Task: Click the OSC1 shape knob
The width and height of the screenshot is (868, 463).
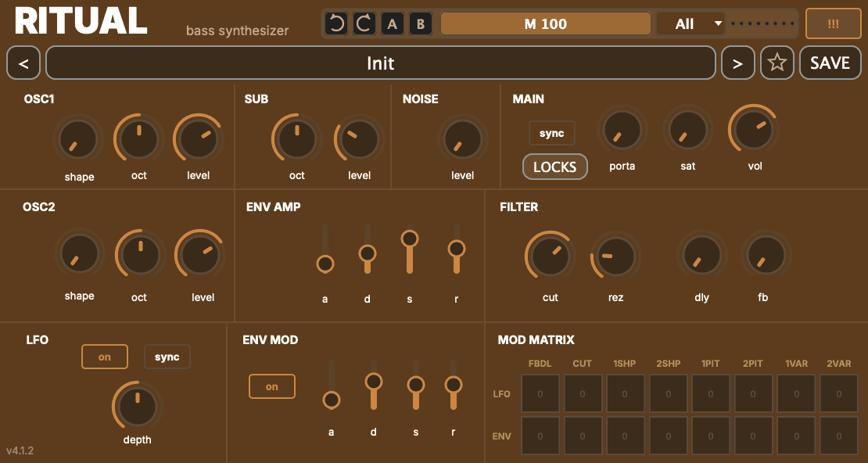Action: 78,139
